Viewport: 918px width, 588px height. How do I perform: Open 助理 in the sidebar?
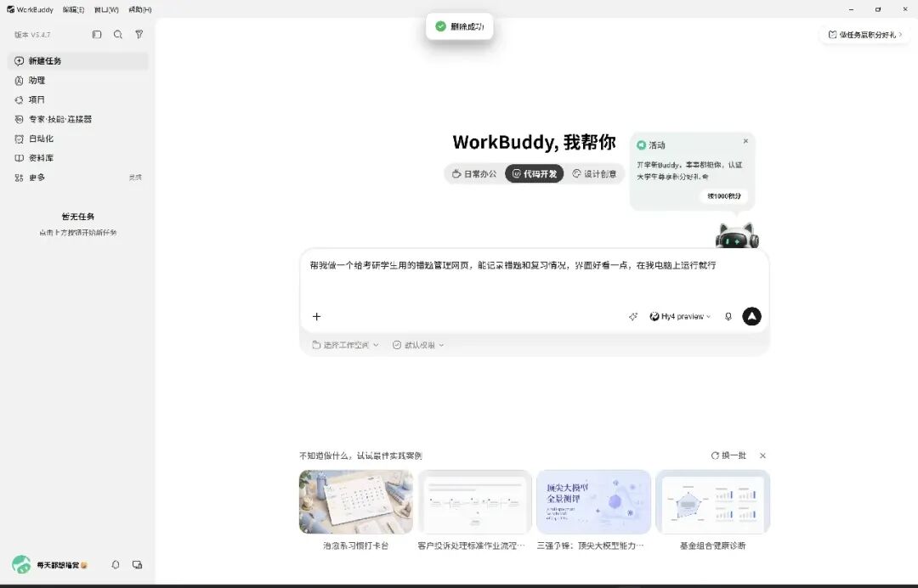(x=78, y=80)
